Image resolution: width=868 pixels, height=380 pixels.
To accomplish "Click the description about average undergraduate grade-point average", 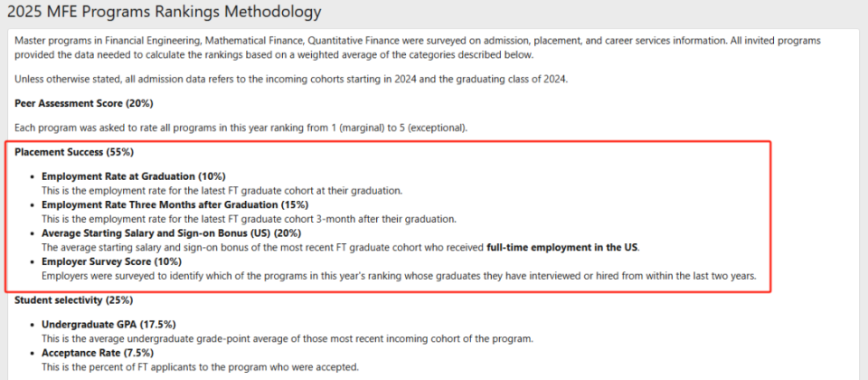I will (288, 338).
